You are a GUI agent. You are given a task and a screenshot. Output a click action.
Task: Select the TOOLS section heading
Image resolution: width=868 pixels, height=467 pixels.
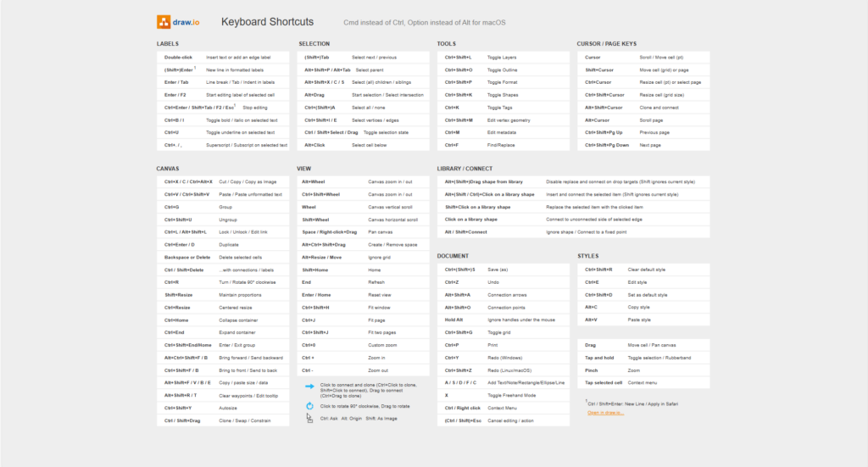point(447,43)
